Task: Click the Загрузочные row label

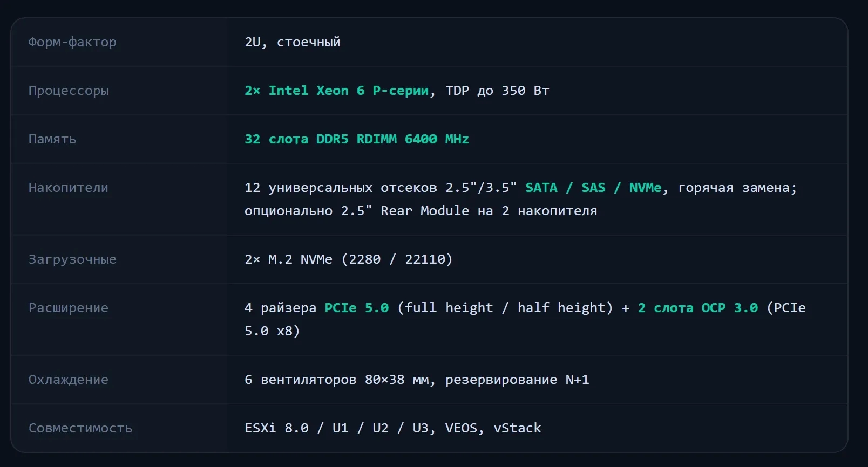Action: pos(72,259)
